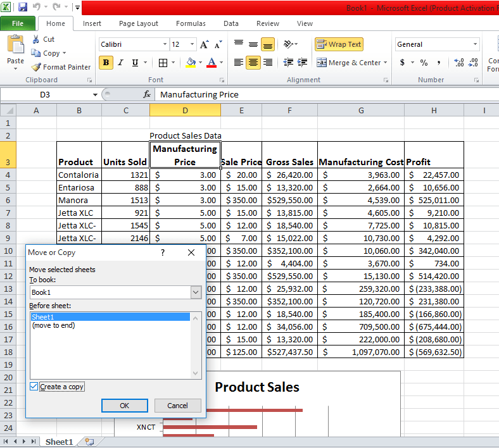Align text left in cell
The height and width of the screenshot is (448, 499).
point(239,63)
